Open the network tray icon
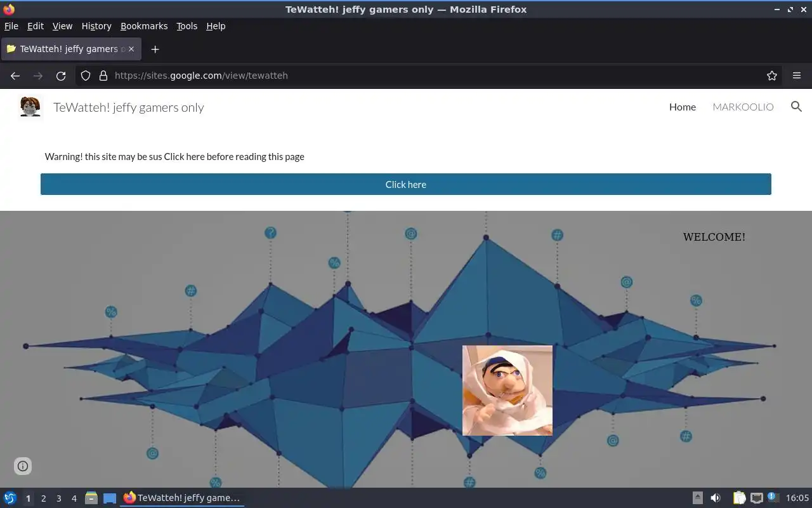Viewport: 812px width, 508px height. point(756,498)
